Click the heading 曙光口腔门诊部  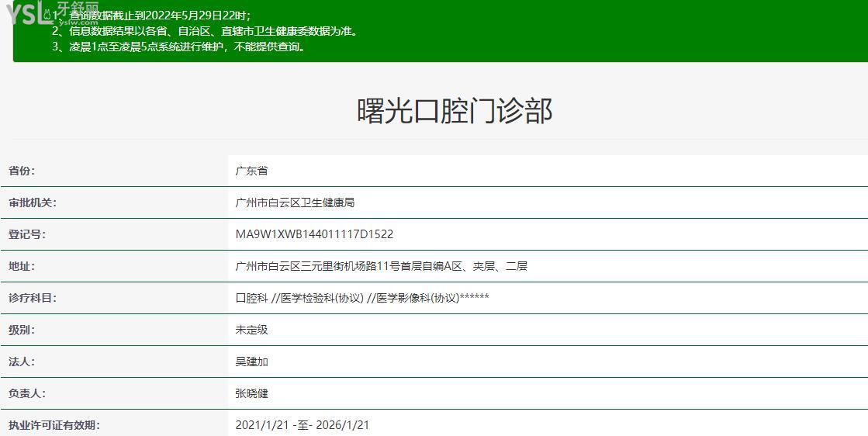pos(455,110)
